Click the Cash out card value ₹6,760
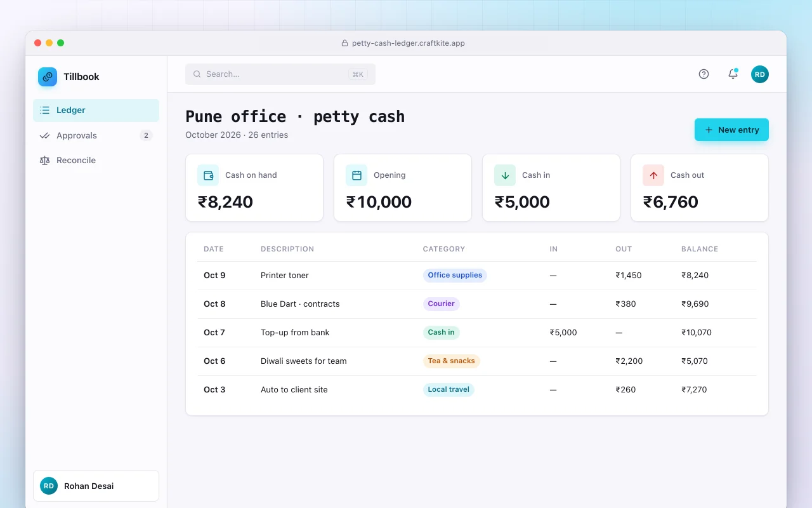This screenshot has width=812, height=508. tap(671, 202)
